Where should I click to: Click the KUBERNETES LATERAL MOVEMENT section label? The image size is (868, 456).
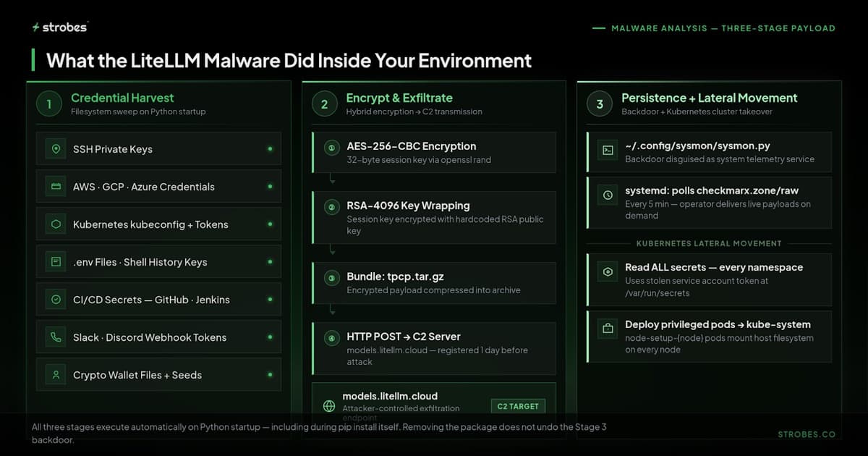click(x=709, y=244)
